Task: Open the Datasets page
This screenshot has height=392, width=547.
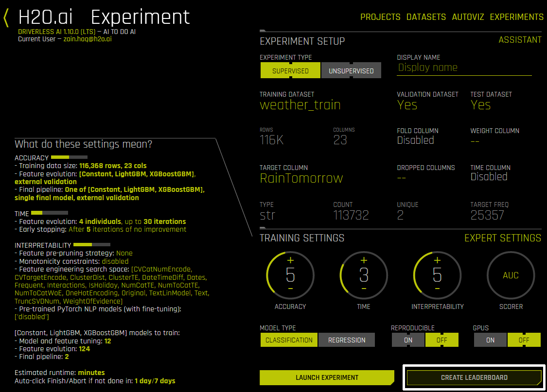Action: click(x=426, y=17)
